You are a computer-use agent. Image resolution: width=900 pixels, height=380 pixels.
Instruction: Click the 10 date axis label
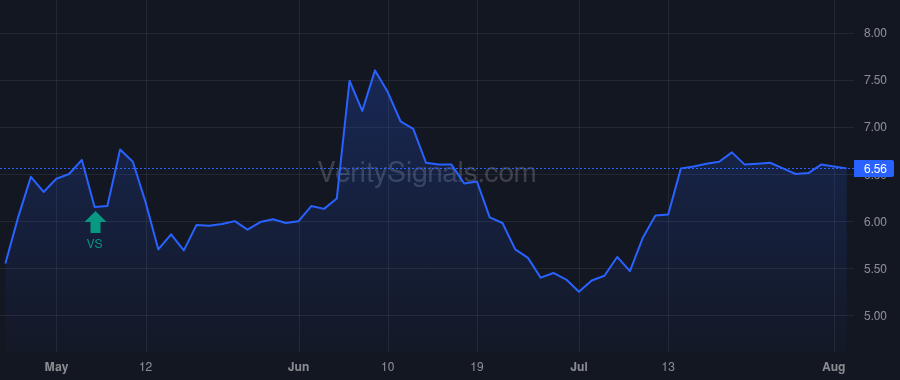coord(389,367)
